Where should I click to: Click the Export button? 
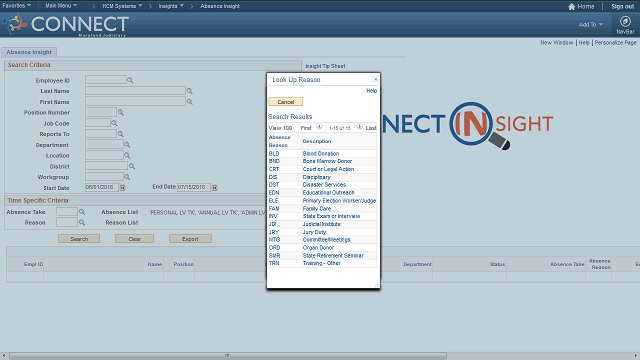pyautogui.click(x=190, y=239)
